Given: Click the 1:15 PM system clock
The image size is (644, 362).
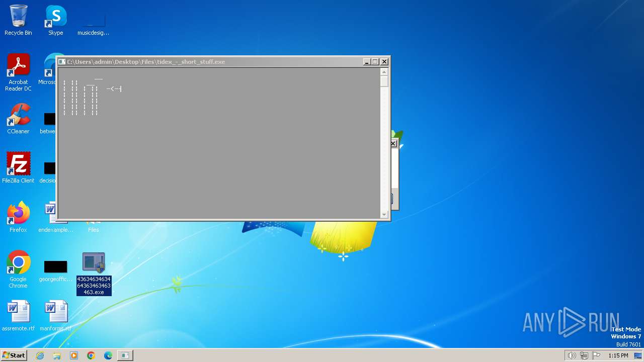Looking at the screenshot, I should tap(618, 355).
